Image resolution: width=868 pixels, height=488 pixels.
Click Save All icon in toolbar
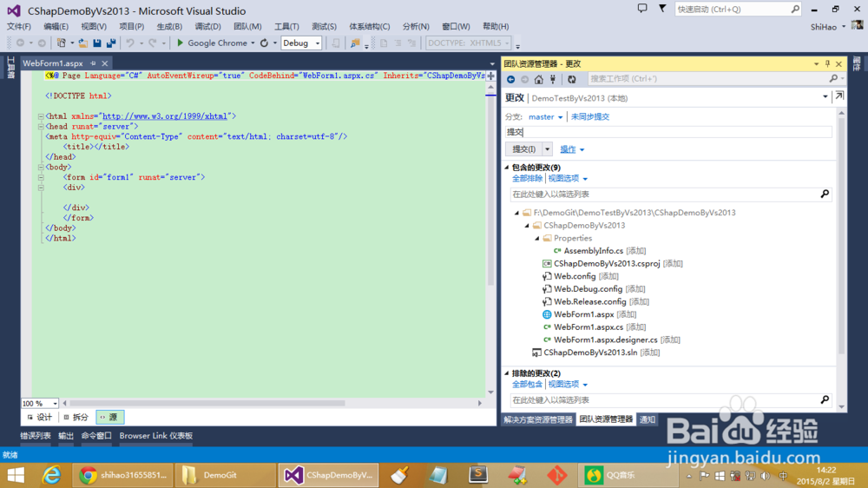111,43
